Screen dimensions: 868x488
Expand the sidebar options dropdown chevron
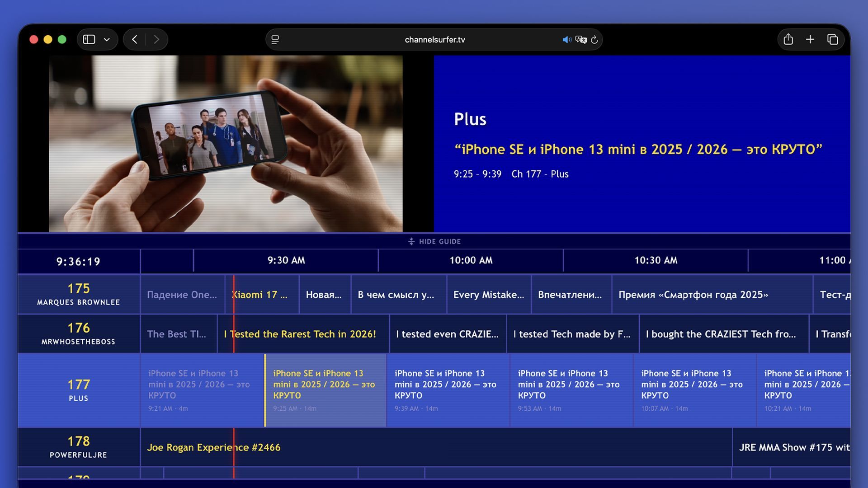(107, 40)
